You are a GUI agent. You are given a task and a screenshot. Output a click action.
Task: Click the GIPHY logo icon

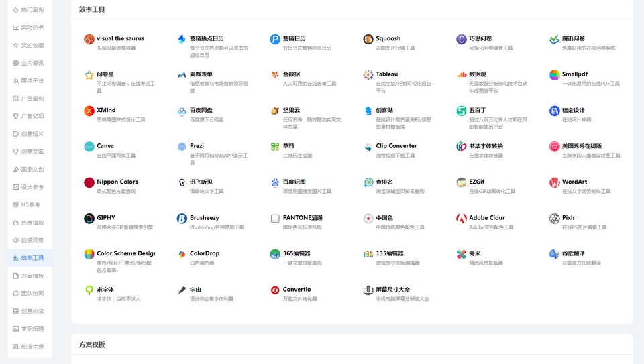click(x=89, y=219)
